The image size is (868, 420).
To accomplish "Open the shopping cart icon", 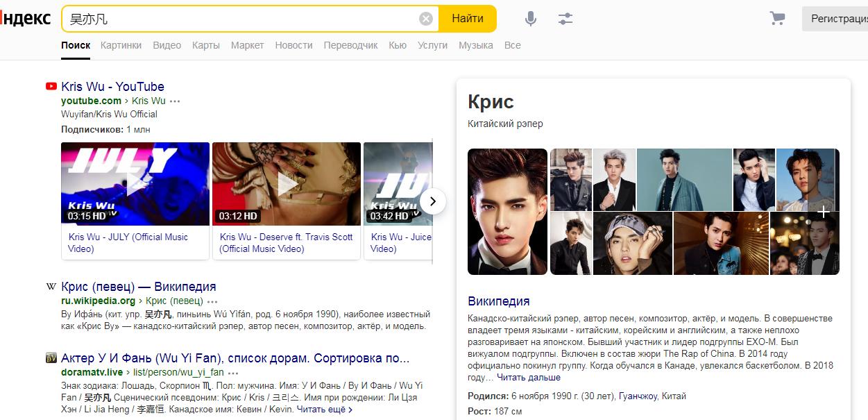I will coord(777,19).
